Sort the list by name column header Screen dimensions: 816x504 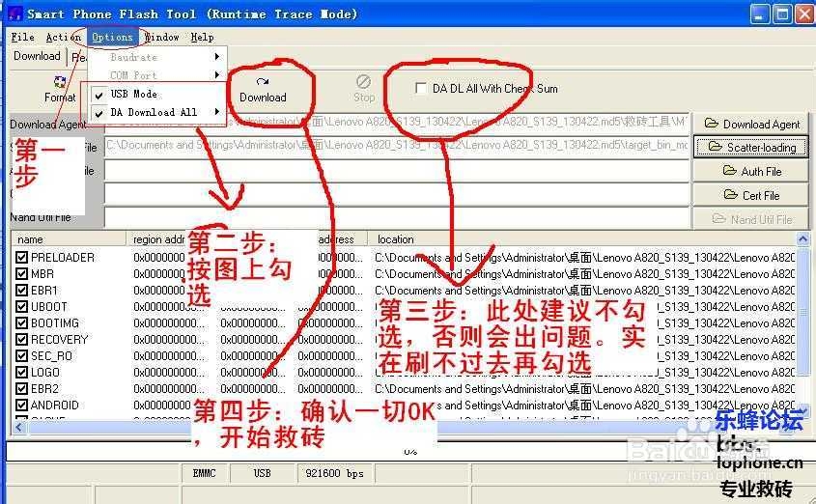coord(70,239)
